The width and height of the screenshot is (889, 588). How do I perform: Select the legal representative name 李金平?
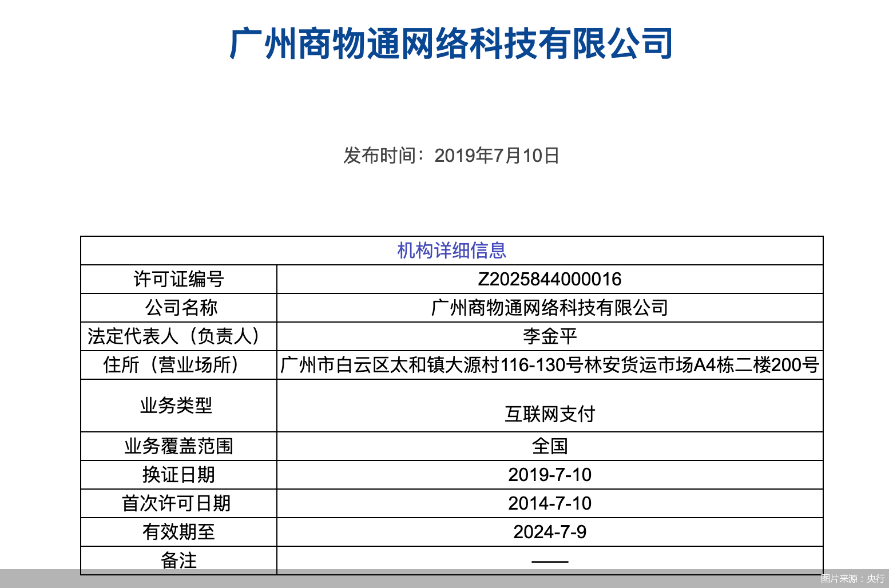point(549,336)
